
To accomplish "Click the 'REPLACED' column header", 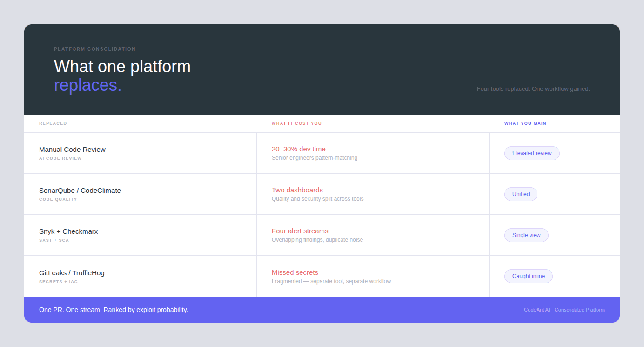I will tap(53, 123).
